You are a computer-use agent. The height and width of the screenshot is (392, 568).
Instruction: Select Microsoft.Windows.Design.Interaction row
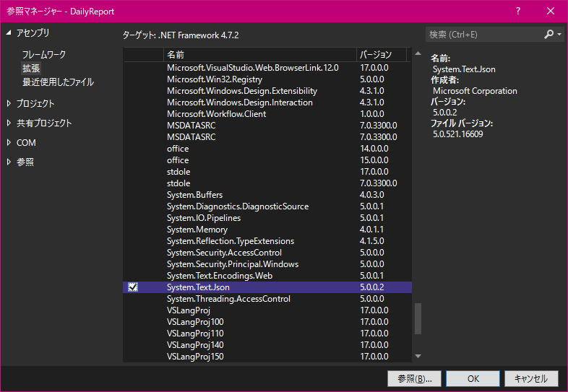click(x=267, y=103)
